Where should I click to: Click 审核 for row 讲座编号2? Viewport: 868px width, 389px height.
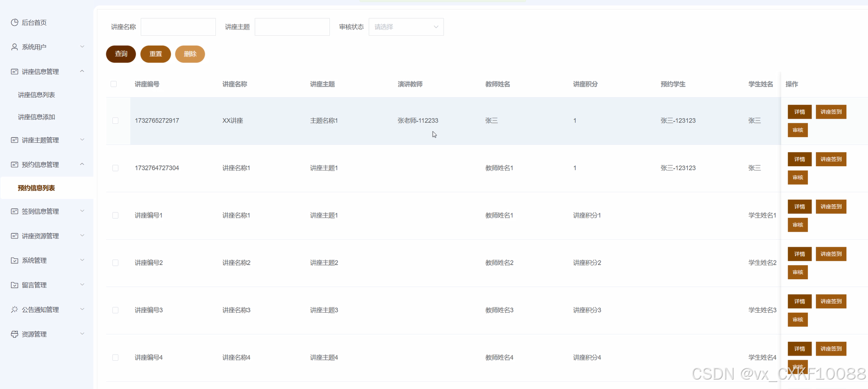[798, 272]
